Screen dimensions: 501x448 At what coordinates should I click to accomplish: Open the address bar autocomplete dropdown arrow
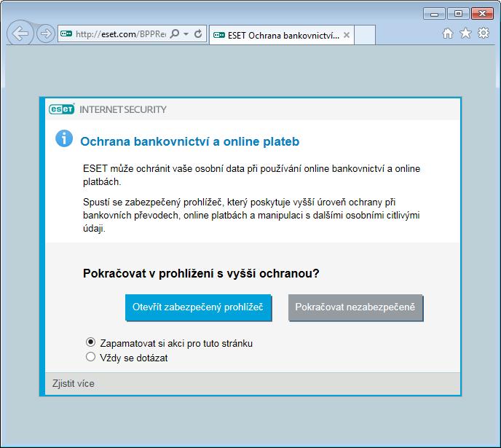point(186,34)
